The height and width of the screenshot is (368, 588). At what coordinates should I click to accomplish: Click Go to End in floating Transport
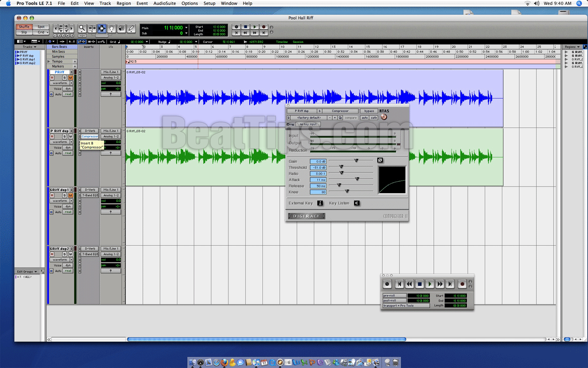[x=450, y=284]
